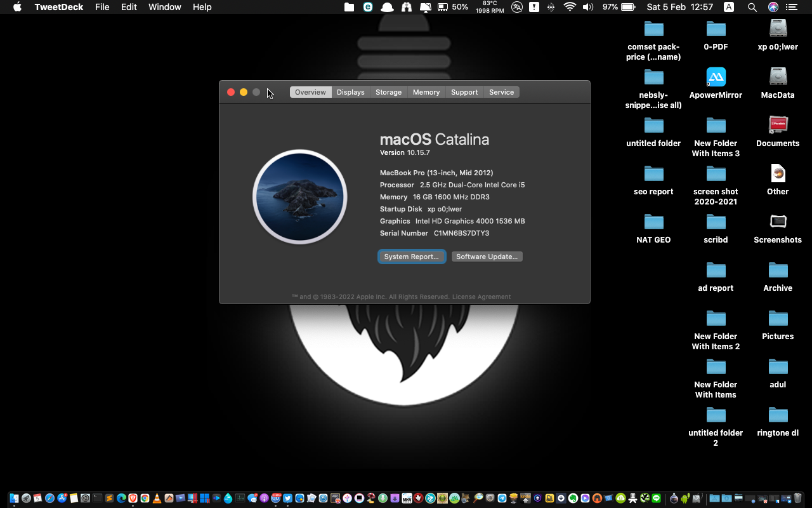This screenshot has height=508, width=812.
Task: Select the Archive folder
Action: [778, 277]
